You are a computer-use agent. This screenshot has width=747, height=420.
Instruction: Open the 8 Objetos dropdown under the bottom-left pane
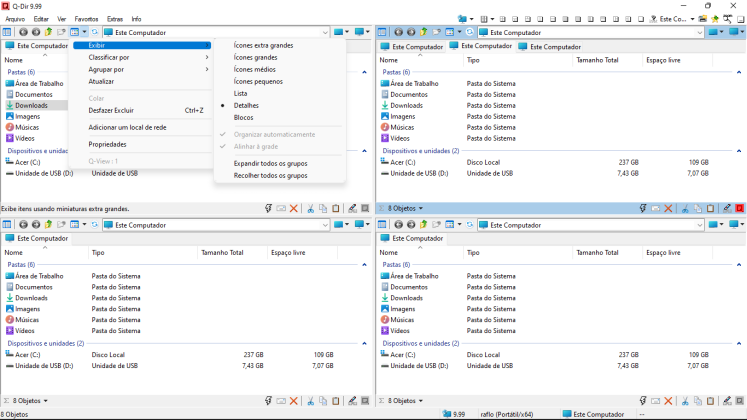pos(46,401)
